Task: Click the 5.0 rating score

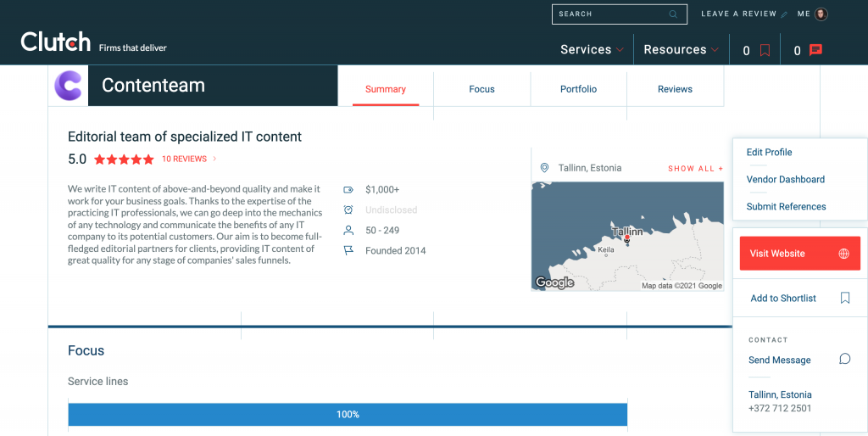Action: point(77,159)
